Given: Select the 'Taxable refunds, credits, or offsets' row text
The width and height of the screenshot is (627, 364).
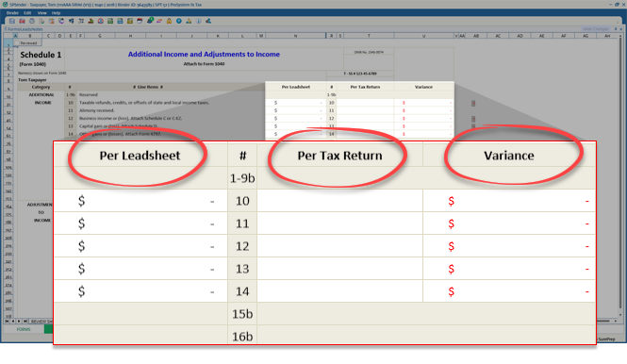Looking at the screenshot, I should tap(144, 103).
